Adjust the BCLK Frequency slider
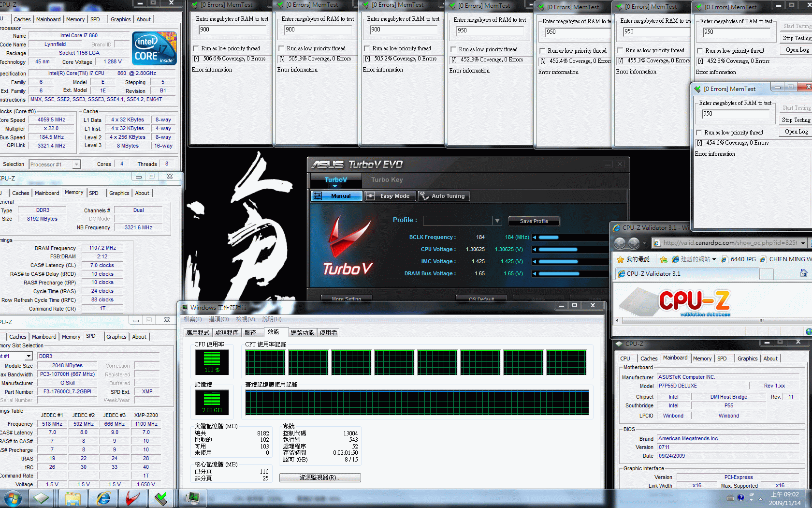This screenshot has height=508, width=812. click(x=570, y=238)
